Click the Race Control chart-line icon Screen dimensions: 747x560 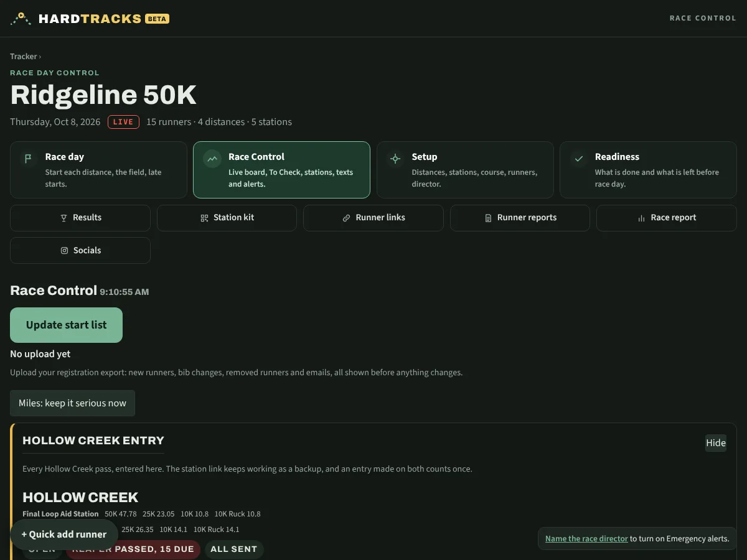(212, 159)
